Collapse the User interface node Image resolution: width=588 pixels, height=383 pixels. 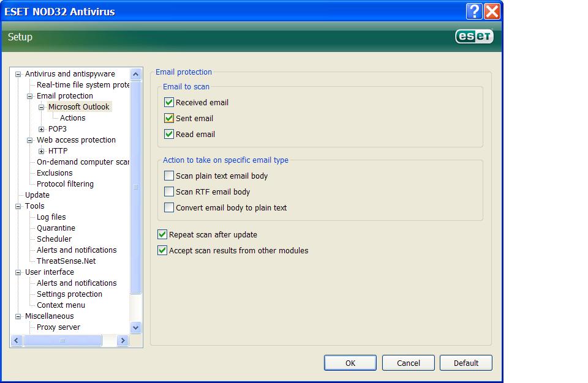[x=18, y=272]
